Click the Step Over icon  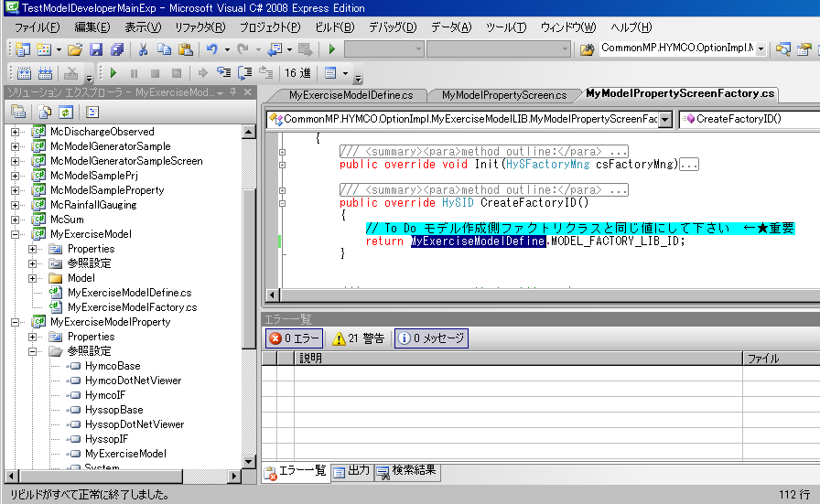(244, 72)
